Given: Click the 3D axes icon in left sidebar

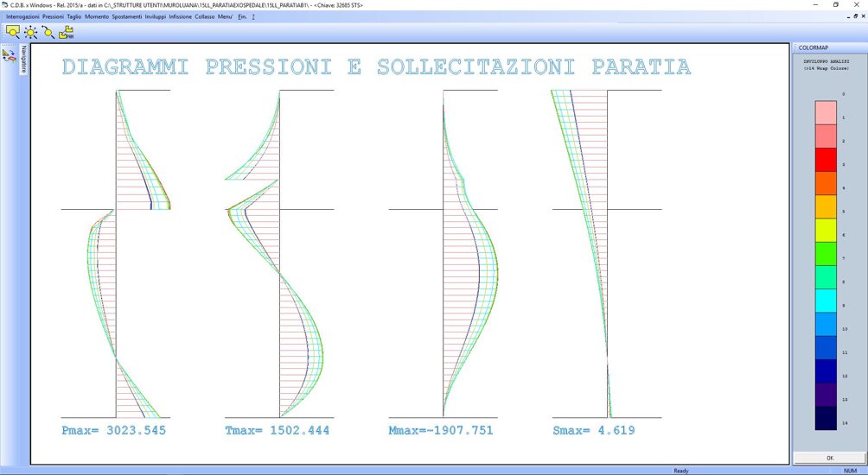Looking at the screenshot, I should click(10, 54).
